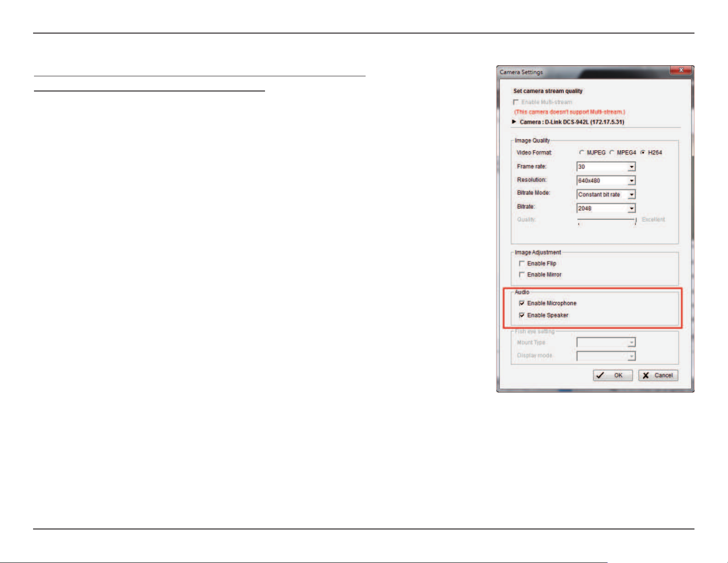Toggle the Enable Mirror checkbox
728x563 pixels.
pos(522,274)
